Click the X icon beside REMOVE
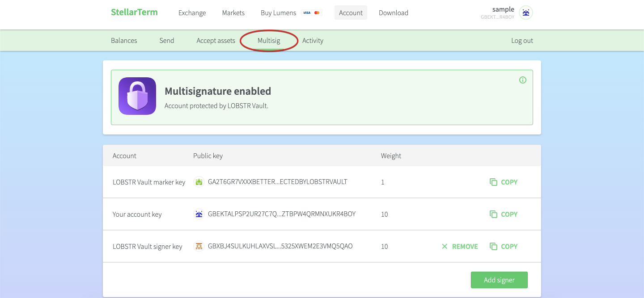Viewport: 644px width, 298px height. click(x=445, y=246)
